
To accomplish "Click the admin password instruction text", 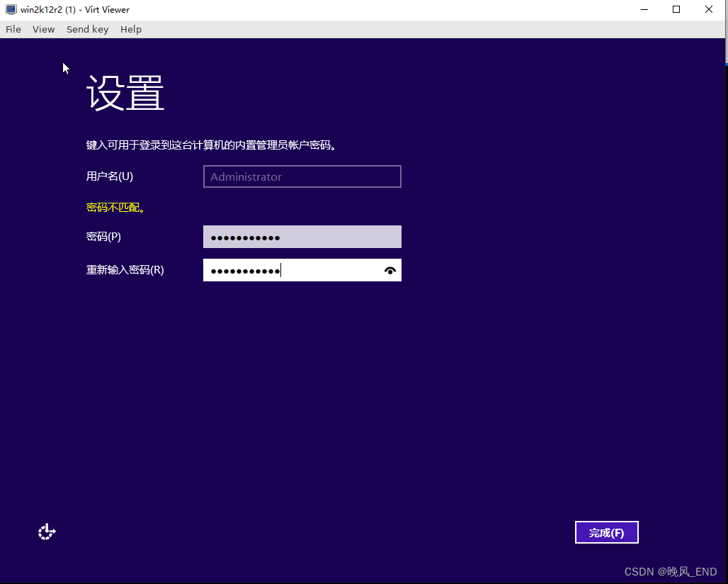I will (210, 145).
